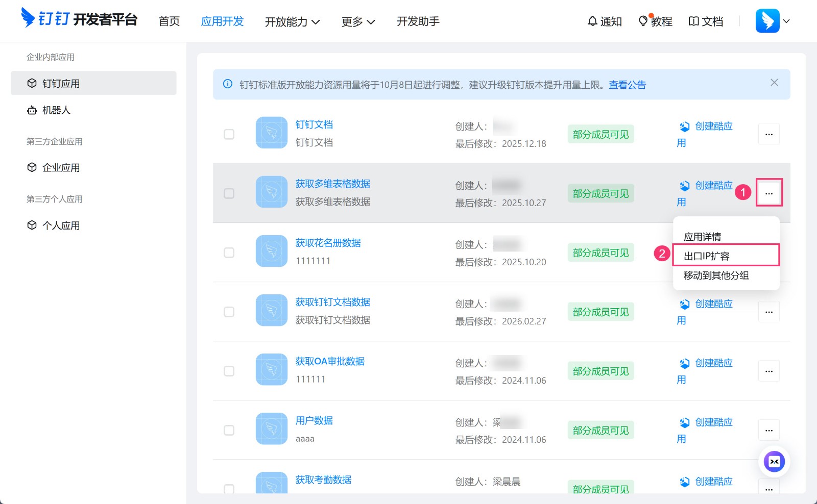Open the floating assistant chat button
The height and width of the screenshot is (504, 817).
(774, 462)
